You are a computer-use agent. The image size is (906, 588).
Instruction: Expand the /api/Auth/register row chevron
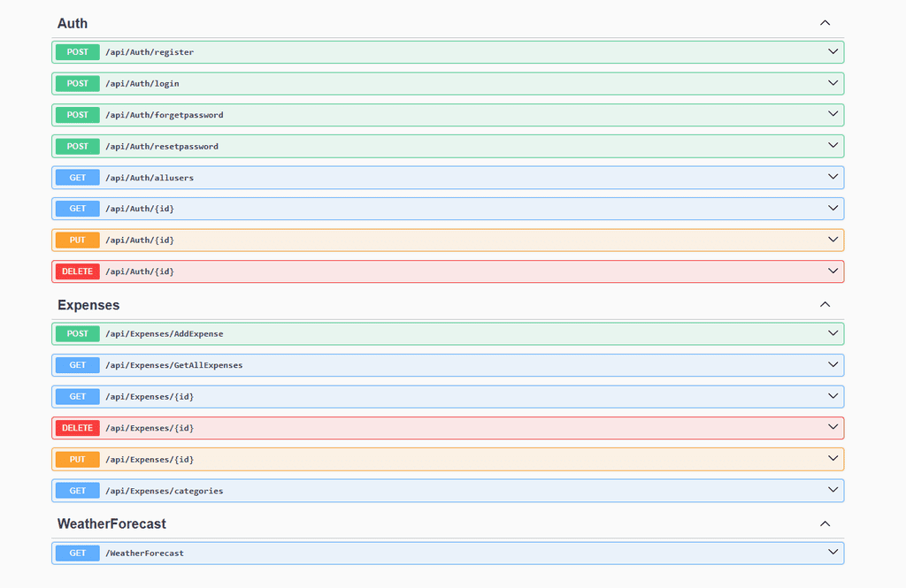[833, 51]
